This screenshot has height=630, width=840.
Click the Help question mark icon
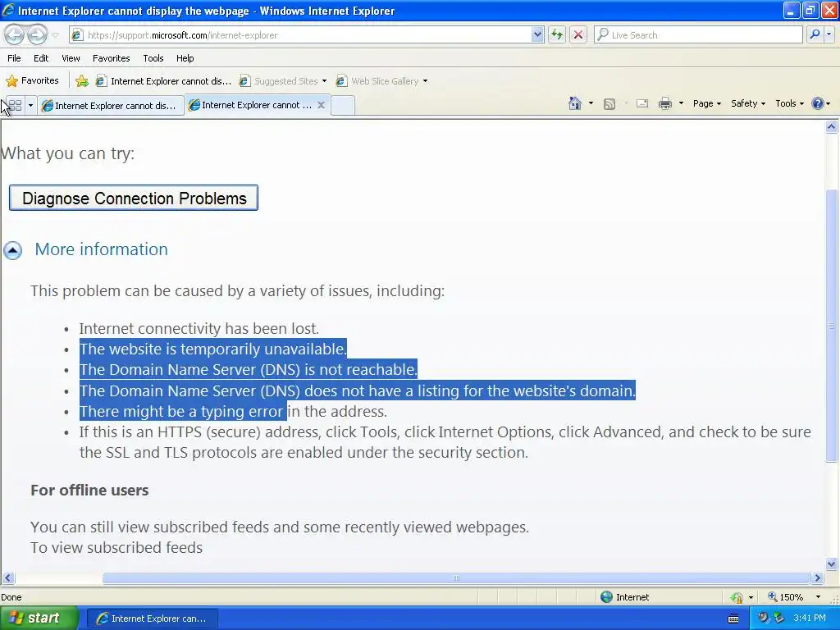pos(818,103)
